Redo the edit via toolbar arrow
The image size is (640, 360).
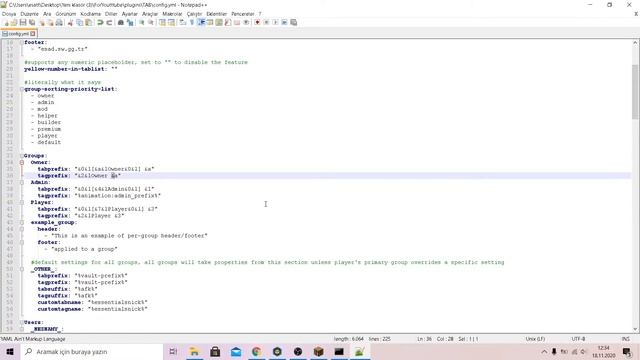pyautogui.click(x=109, y=22)
